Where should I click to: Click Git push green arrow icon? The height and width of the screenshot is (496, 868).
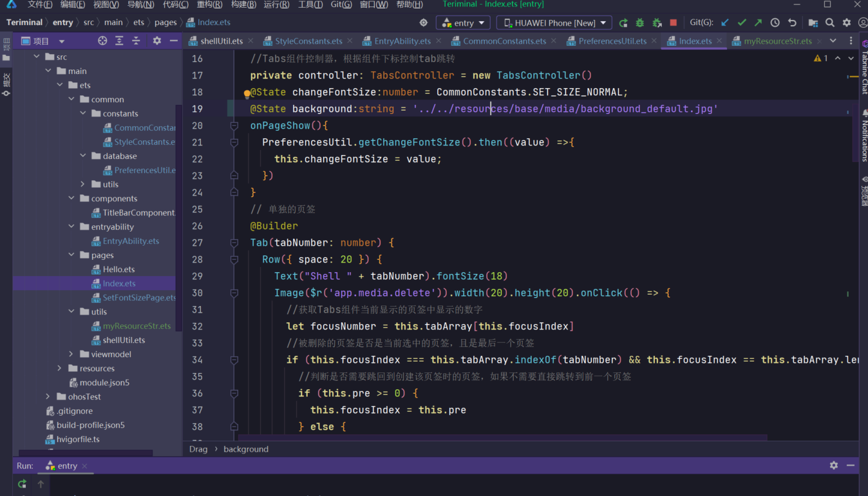point(758,23)
